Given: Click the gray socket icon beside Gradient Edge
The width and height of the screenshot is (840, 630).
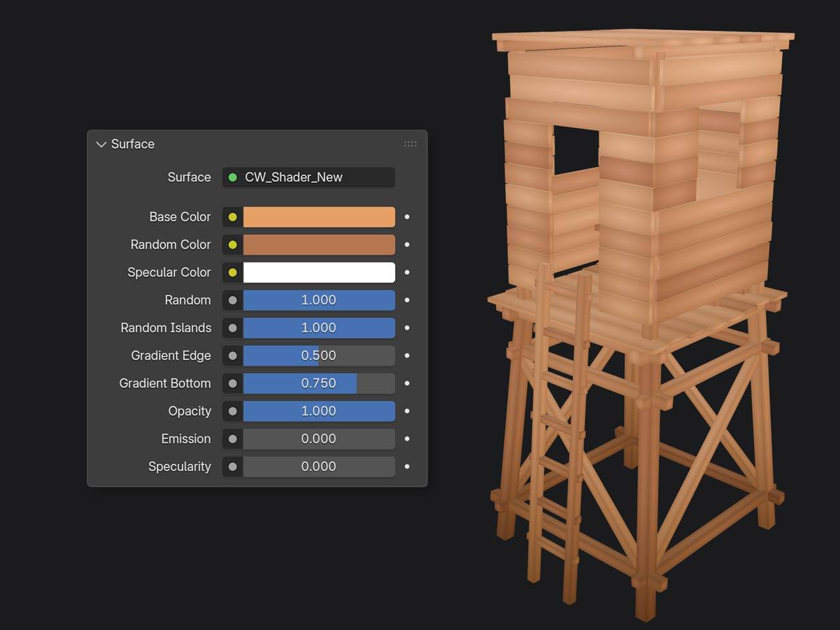Looking at the screenshot, I should point(232,356).
